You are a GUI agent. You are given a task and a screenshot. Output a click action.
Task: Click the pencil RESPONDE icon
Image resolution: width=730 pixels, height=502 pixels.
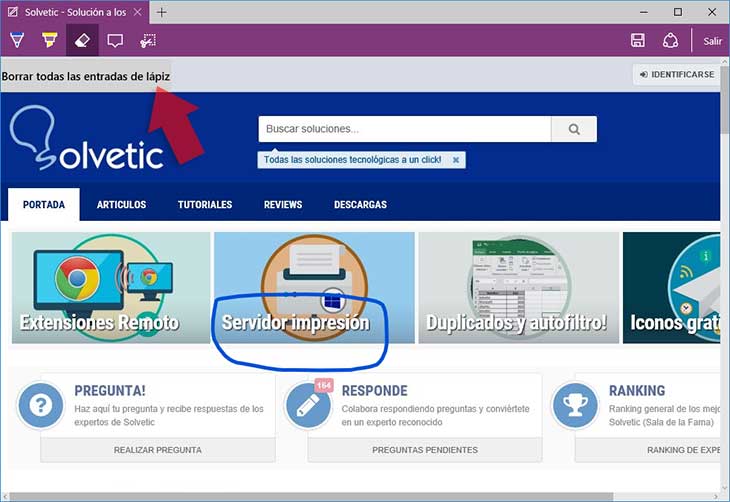coord(308,405)
